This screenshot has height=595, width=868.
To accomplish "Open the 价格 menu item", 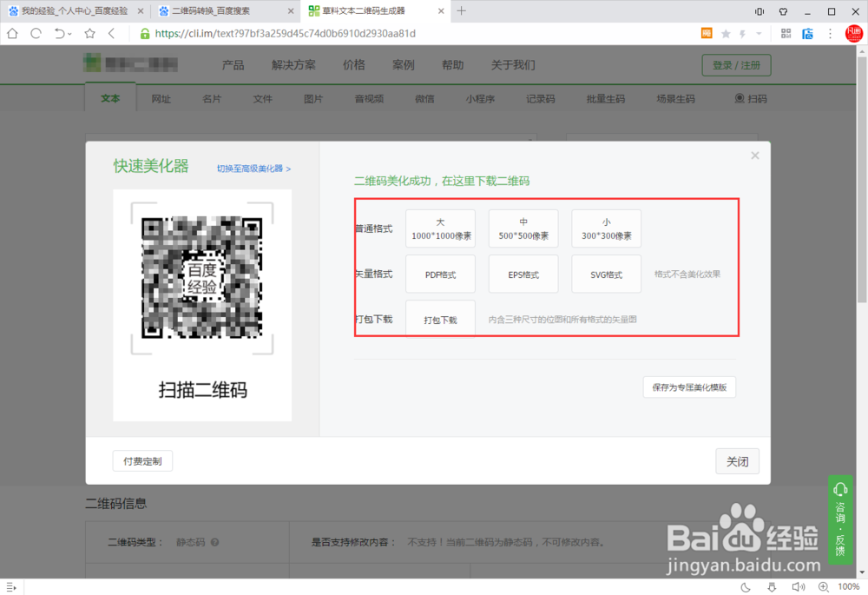I will [x=354, y=65].
